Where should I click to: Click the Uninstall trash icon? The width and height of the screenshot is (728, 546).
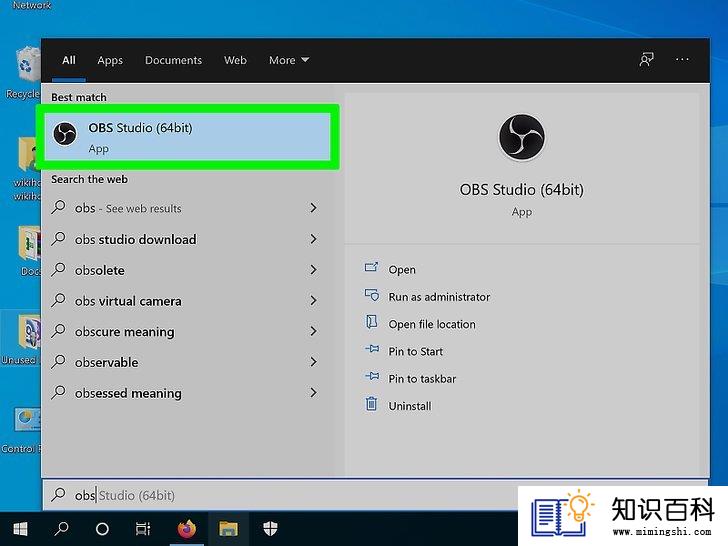pyautogui.click(x=371, y=403)
